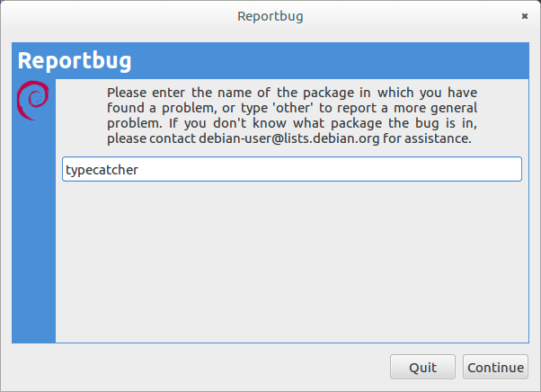The height and width of the screenshot is (392, 541).
Task: Focus the package name input field
Action: [x=291, y=169]
